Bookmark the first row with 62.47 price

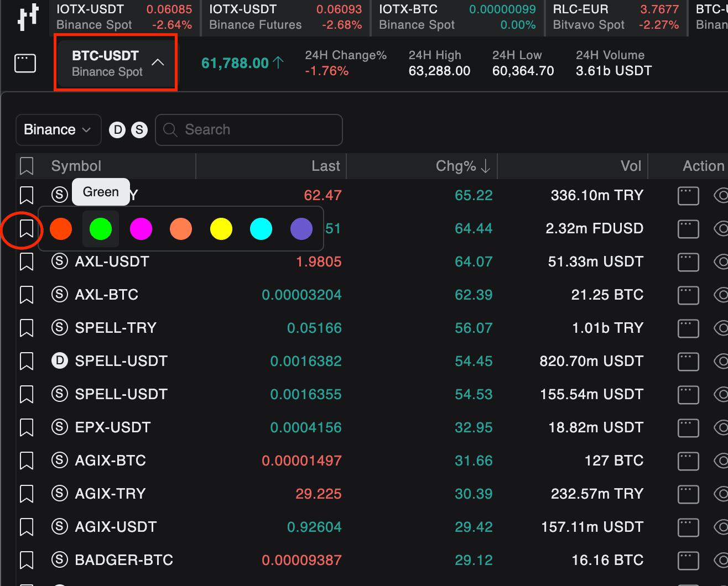point(27,195)
